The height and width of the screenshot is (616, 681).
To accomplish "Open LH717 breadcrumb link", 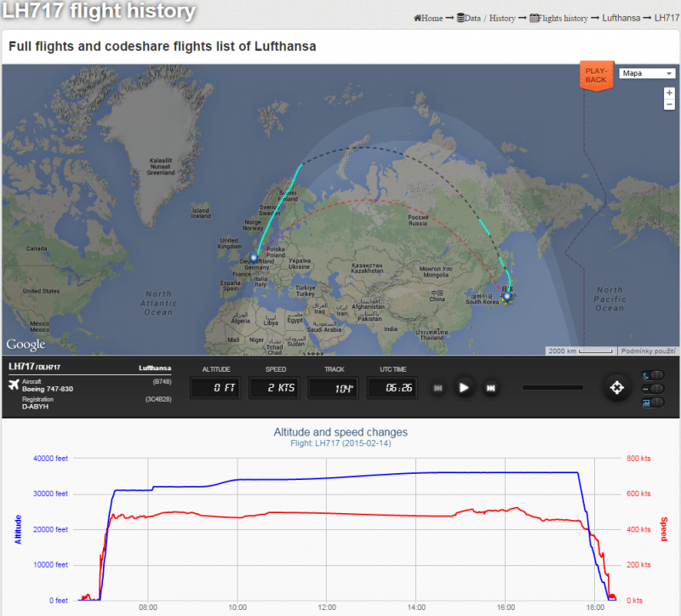I will (x=667, y=18).
